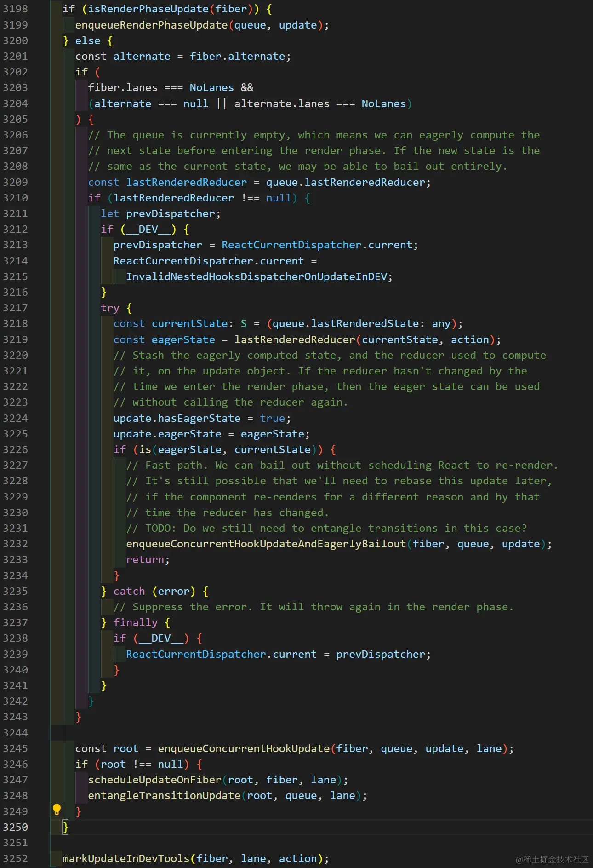Click 'ReactCurrentDispatcher.current' on line 3214
Screen dimensions: 593x868
point(209,261)
